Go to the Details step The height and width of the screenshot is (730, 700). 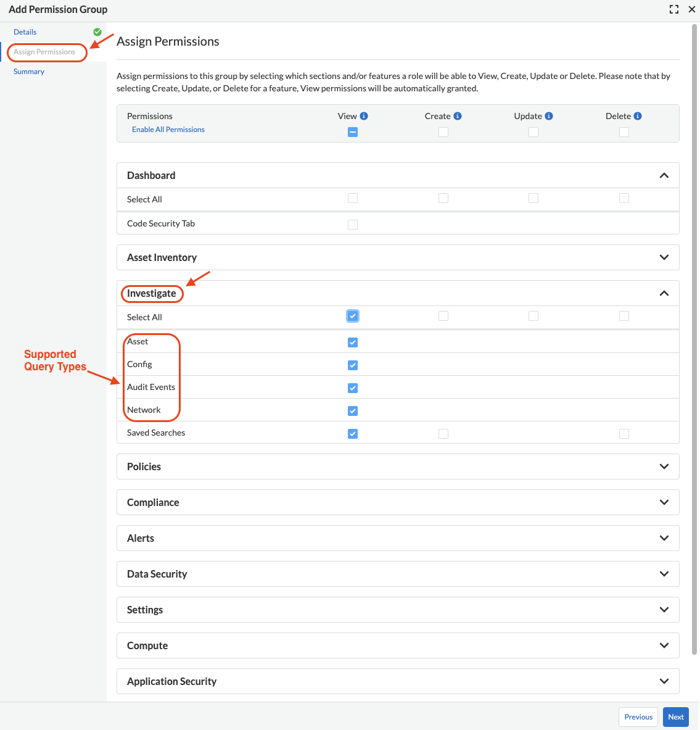coord(25,32)
